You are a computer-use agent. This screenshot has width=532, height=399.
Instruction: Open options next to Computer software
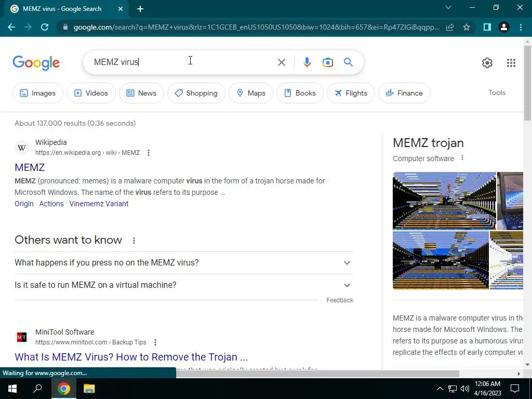[462, 158]
